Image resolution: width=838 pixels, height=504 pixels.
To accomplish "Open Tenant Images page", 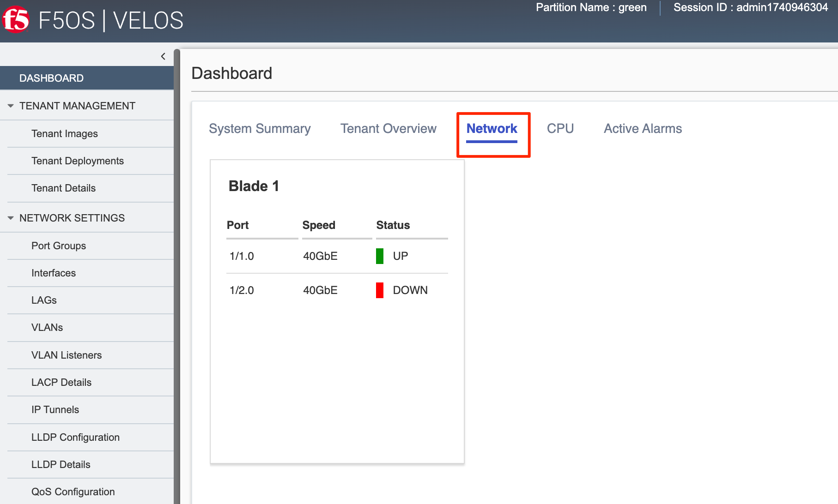I will point(65,134).
